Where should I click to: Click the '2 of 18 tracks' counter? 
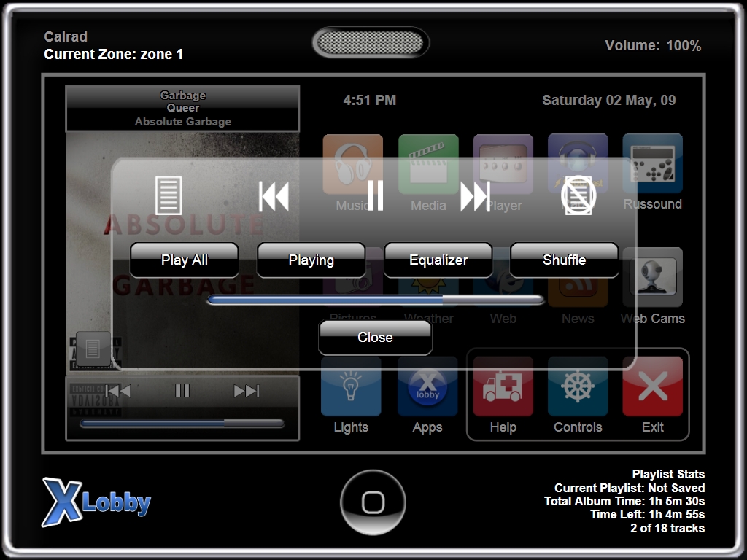click(x=667, y=528)
